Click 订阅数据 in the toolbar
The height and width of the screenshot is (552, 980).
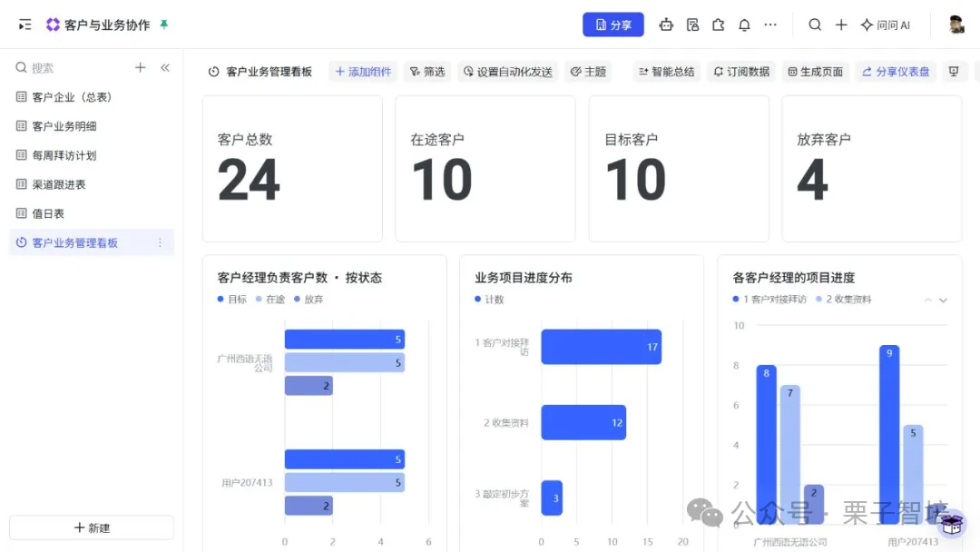(741, 72)
